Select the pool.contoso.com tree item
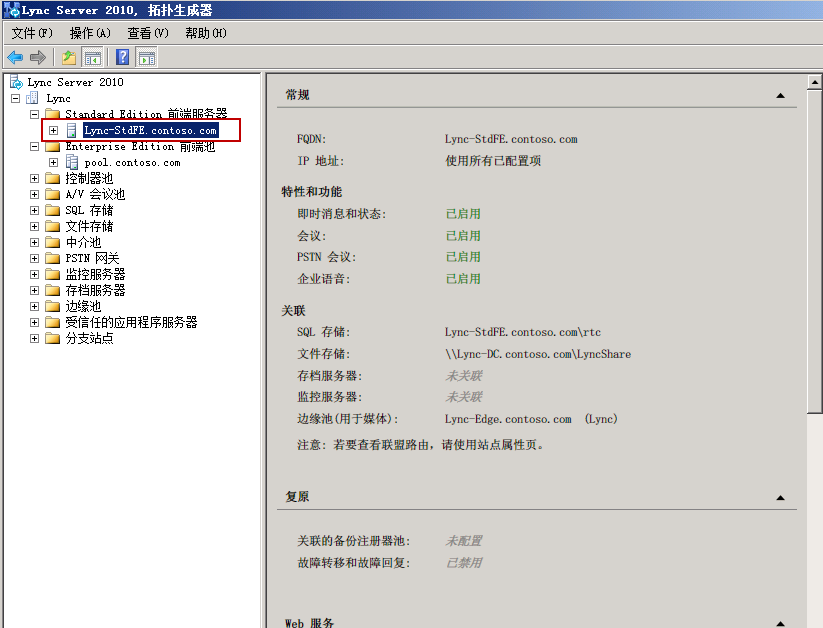 [132, 163]
